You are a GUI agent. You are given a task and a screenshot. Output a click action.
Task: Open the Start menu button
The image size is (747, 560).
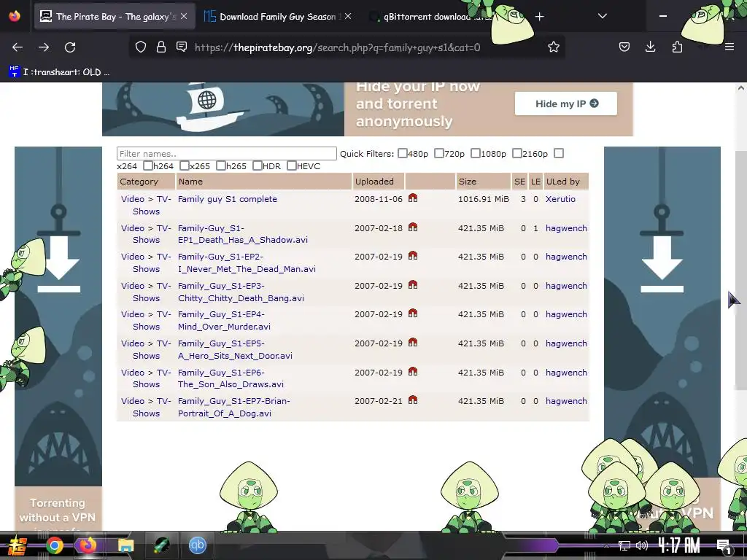coord(18,545)
